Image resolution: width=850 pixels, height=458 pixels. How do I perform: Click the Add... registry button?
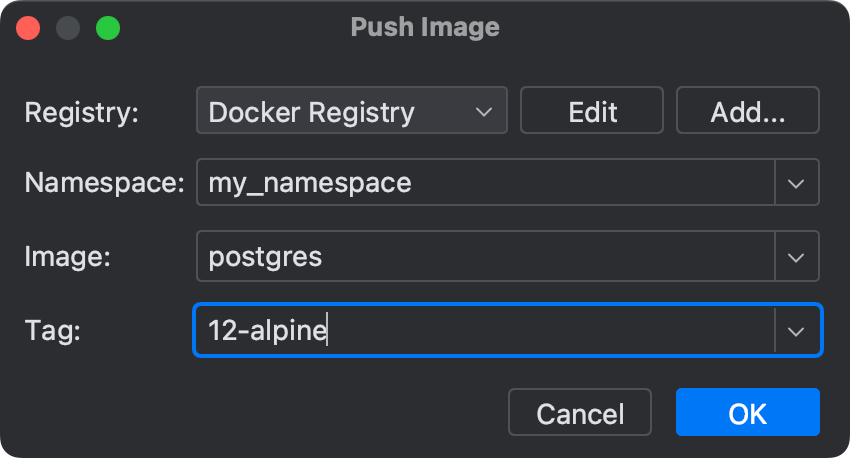point(747,111)
